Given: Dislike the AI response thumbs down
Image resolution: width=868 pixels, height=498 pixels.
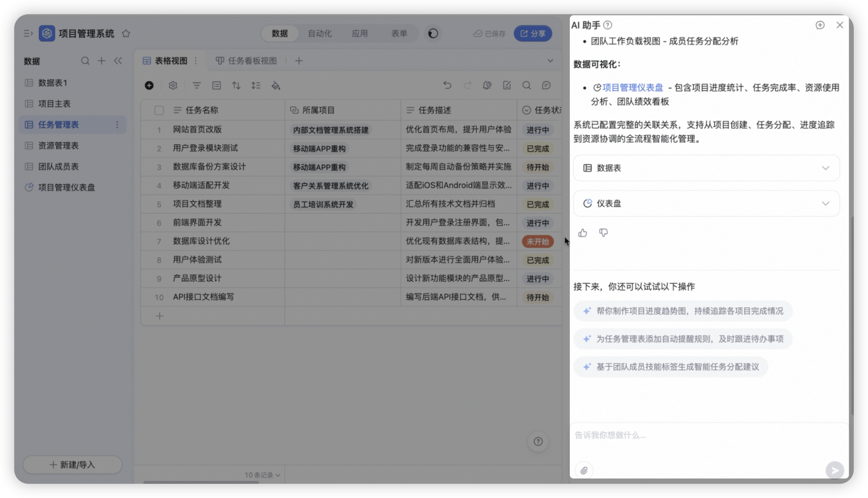Looking at the screenshot, I should [603, 233].
